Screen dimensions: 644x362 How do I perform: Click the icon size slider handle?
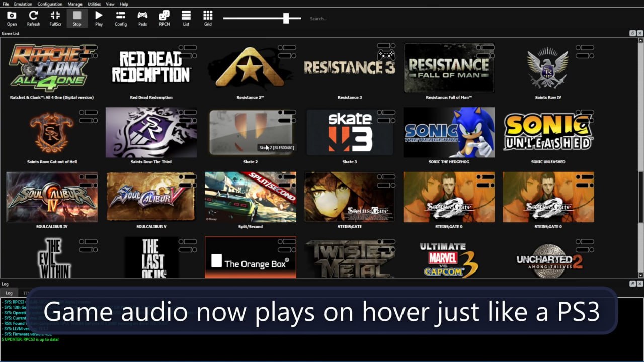(286, 18)
